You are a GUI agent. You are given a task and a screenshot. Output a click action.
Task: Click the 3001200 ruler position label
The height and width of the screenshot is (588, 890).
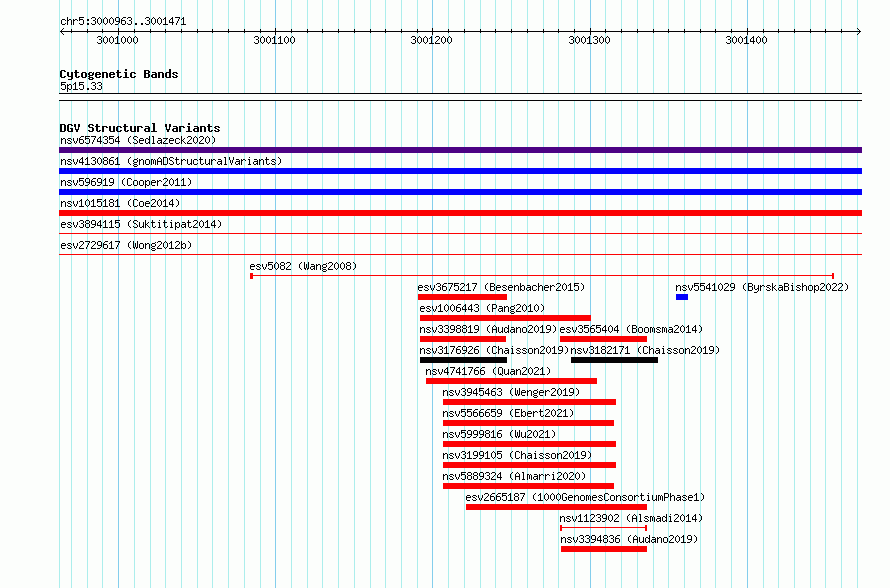431,40
